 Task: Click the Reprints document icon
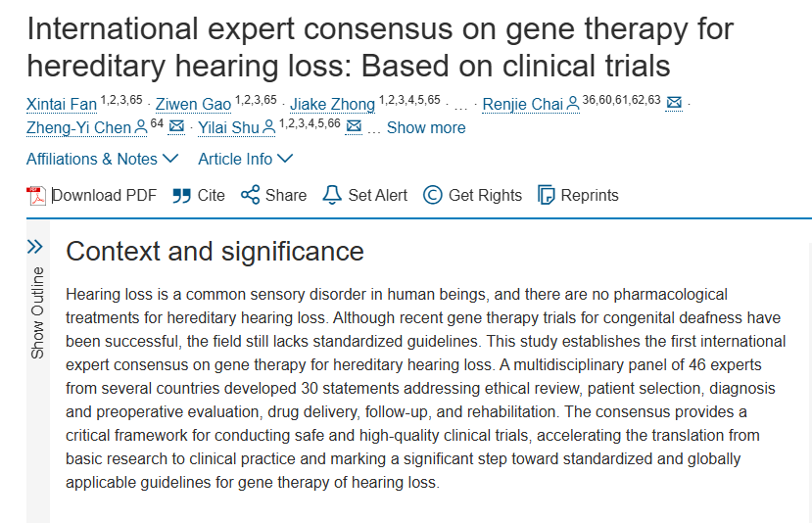click(x=547, y=195)
